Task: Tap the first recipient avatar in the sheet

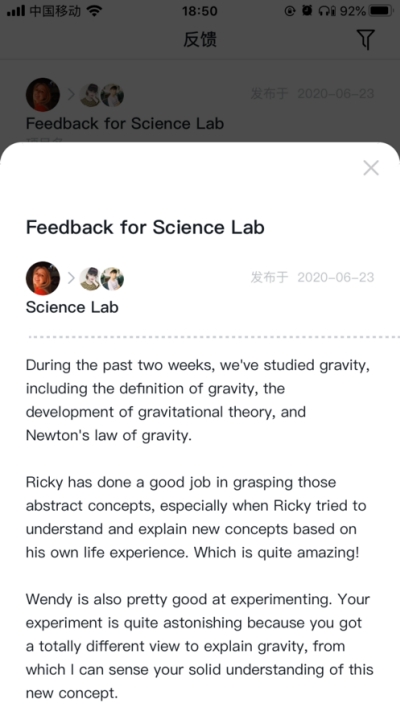Action: (x=91, y=278)
